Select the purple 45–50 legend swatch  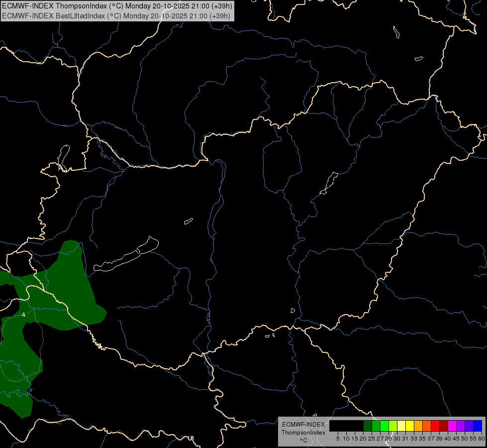[461, 426]
